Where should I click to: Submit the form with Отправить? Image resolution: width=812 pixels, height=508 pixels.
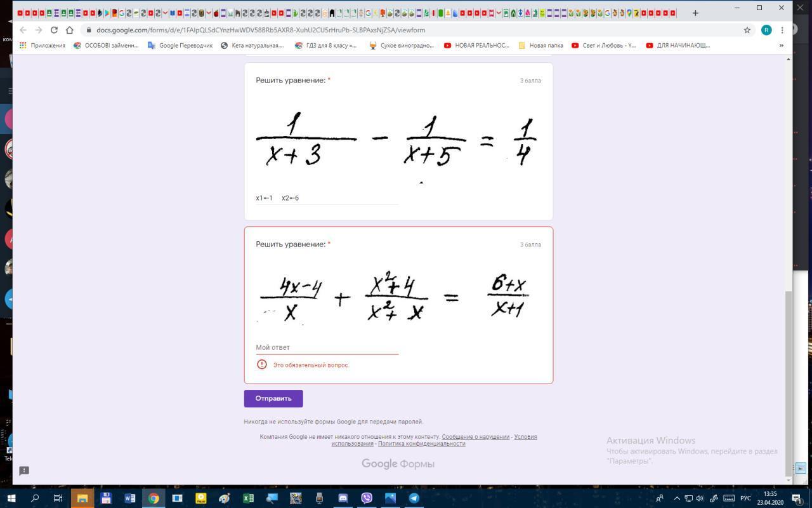[273, 398]
